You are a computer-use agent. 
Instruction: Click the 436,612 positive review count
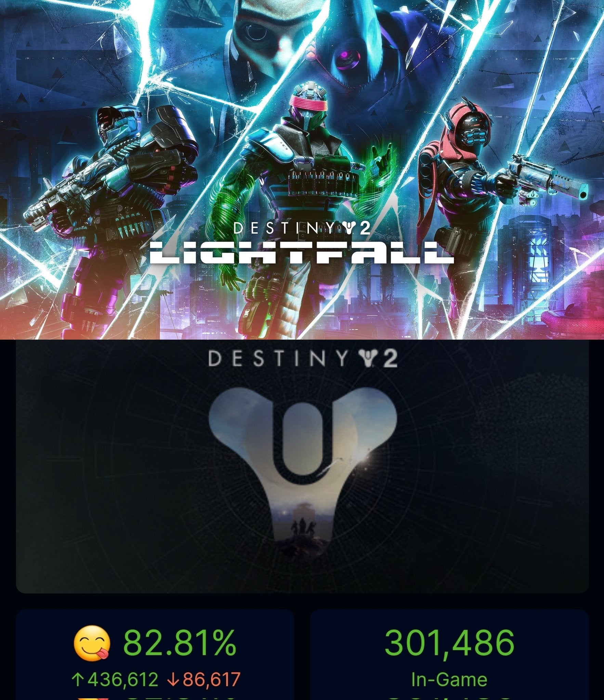pyautogui.click(x=122, y=679)
